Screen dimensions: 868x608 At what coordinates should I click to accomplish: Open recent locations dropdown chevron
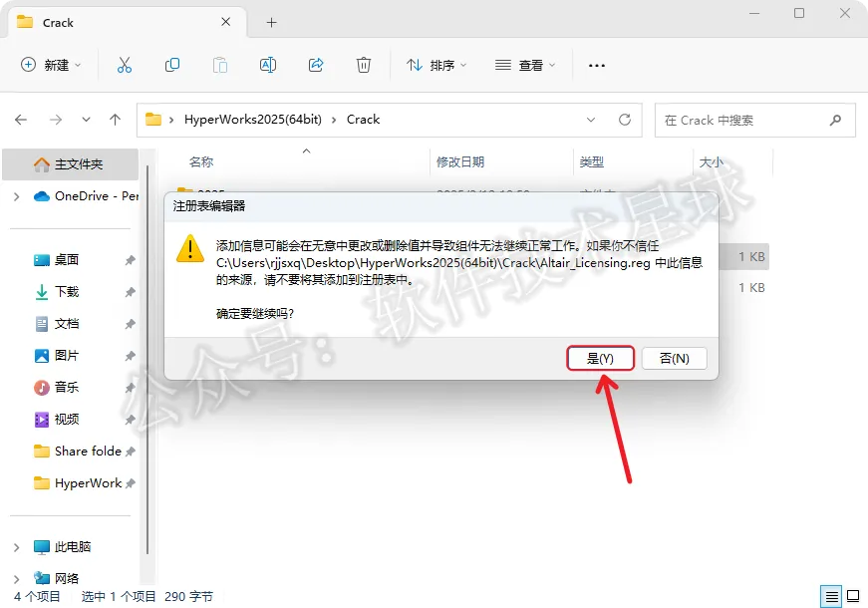pos(86,120)
